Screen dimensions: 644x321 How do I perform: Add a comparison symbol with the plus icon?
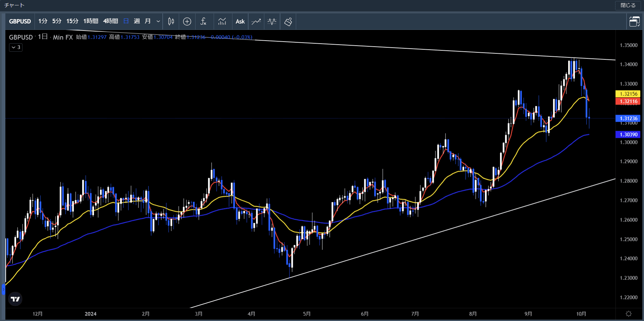pyautogui.click(x=187, y=21)
